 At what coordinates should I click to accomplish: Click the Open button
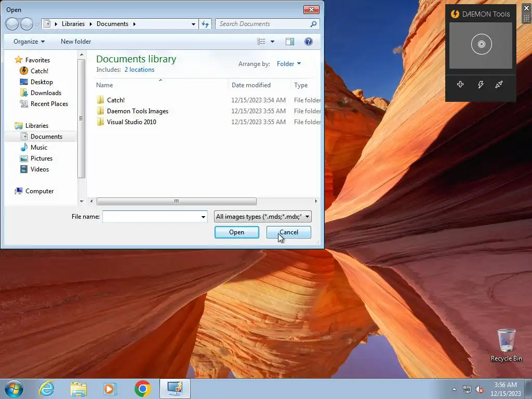point(236,232)
